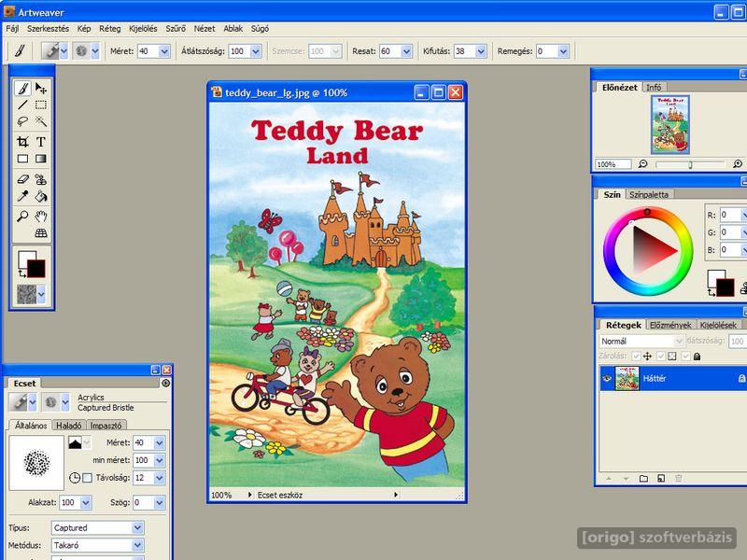This screenshot has height=560, width=747.
Task: Pick the Eyedropper tool
Action: [x=22, y=196]
